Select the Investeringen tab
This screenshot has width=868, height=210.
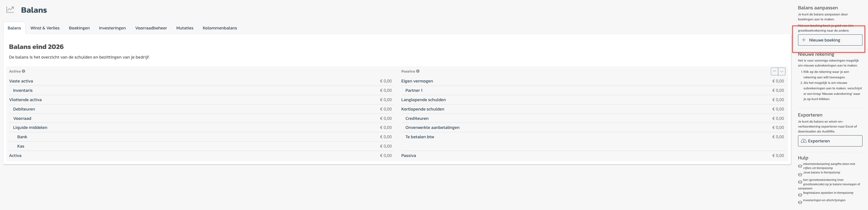coord(112,28)
